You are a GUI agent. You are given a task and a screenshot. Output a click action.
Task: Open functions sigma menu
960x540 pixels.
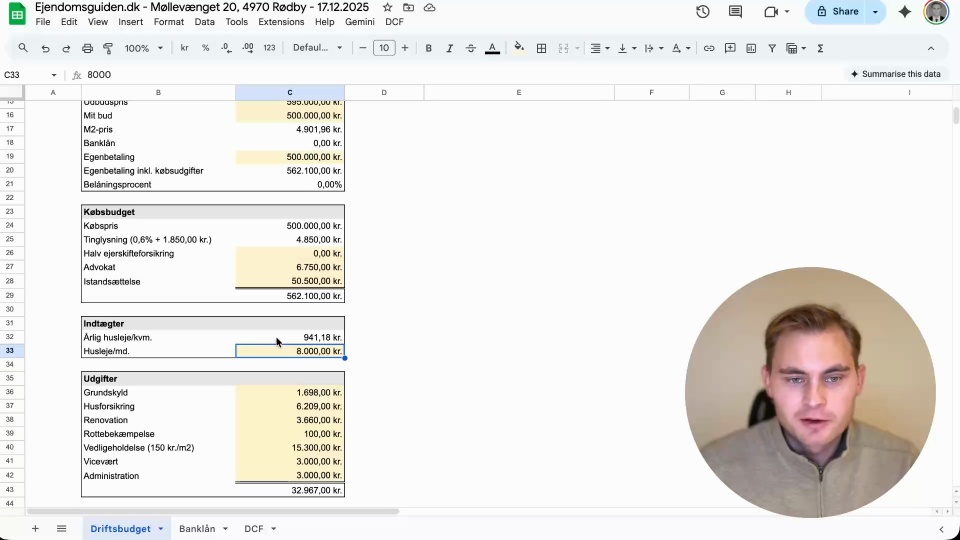click(820, 48)
